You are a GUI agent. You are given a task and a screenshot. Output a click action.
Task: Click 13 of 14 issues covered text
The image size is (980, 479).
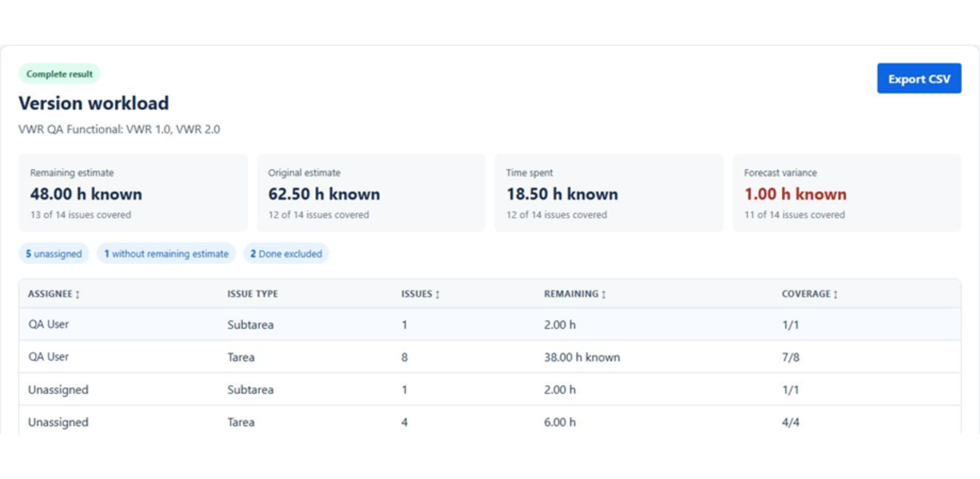pos(80,215)
